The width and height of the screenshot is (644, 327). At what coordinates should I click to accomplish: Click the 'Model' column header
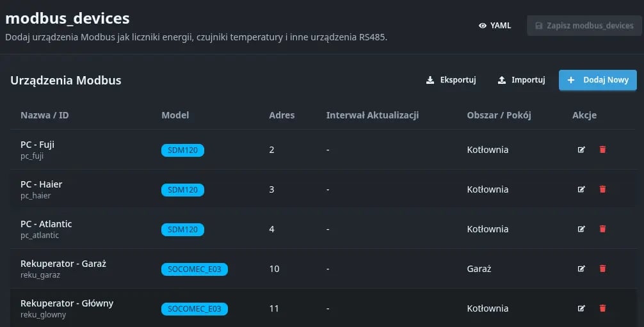175,115
